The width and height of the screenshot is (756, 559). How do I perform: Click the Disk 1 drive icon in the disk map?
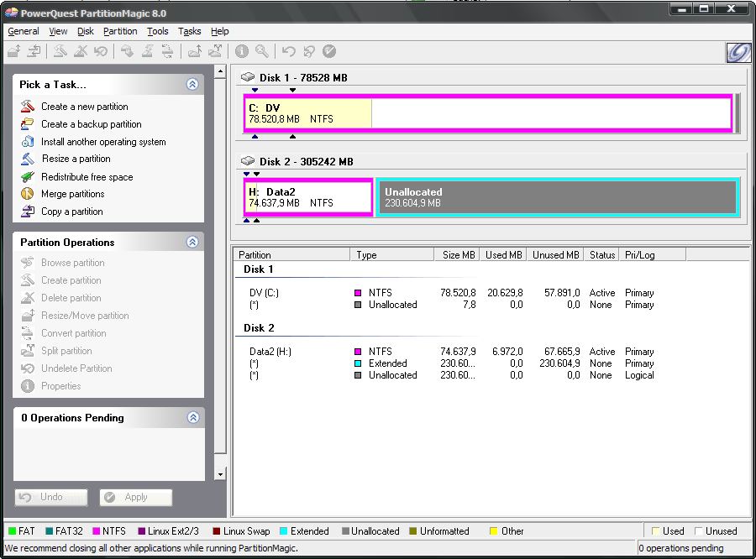(x=248, y=77)
